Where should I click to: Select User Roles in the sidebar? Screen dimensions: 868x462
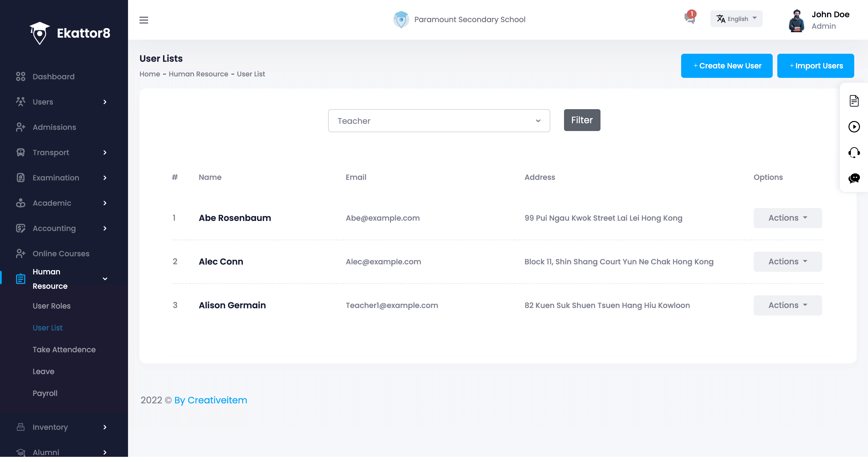(x=52, y=306)
